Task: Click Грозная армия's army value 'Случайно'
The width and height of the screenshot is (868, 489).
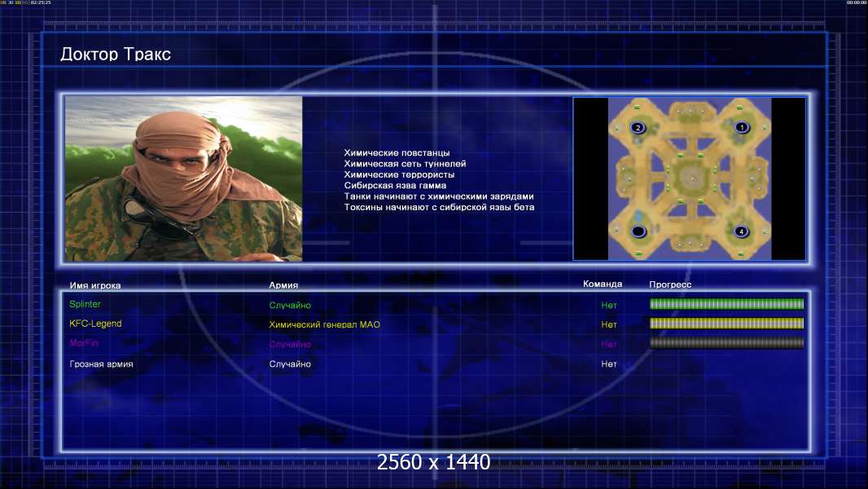Action: click(290, 363)
